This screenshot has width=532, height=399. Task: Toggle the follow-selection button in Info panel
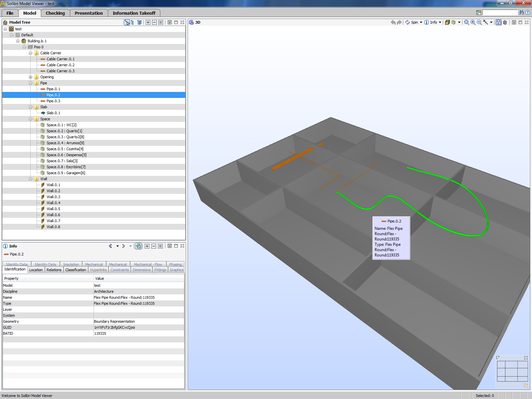(138, 246)
